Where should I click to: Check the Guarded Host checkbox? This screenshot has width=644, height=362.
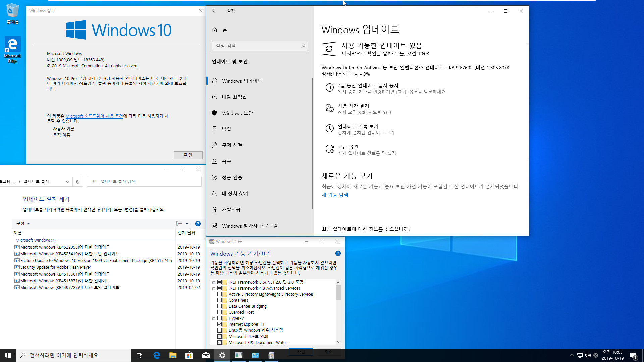(x=220, y=312)
